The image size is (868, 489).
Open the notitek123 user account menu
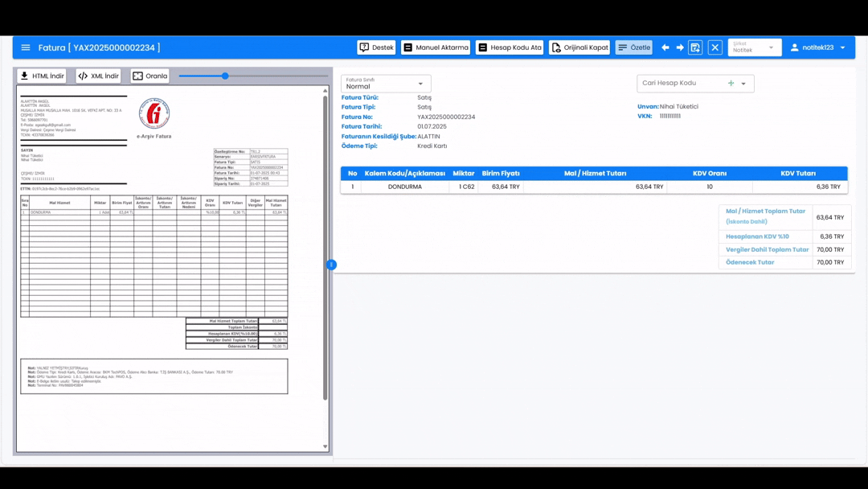(817, 47)
